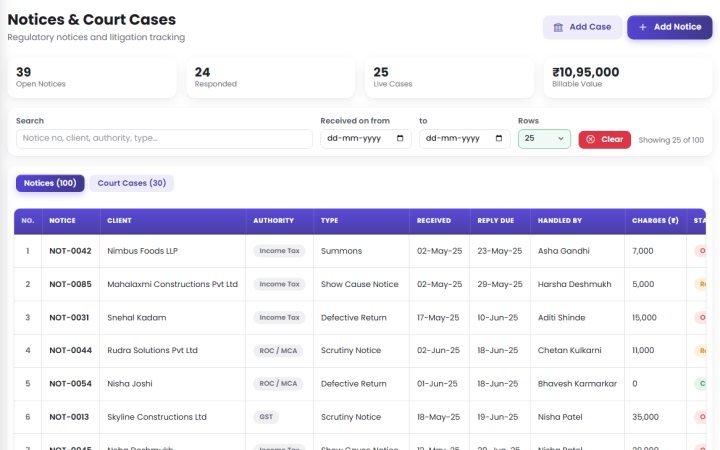The width and height of the screenshot is (720, 450).
Task: Select client Rudra Solutions Pvt Ltd
Action: tap(152, 350)
